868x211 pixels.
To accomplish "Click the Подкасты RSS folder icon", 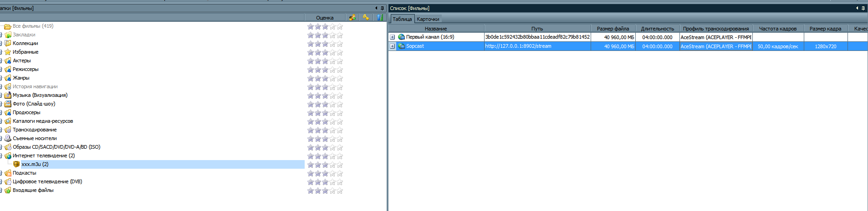I will tap(8, 173).
